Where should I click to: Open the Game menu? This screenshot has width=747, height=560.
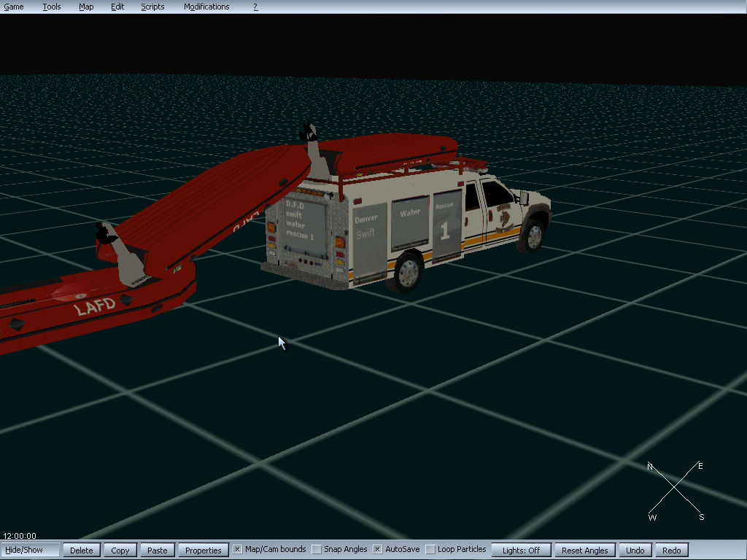14,7
